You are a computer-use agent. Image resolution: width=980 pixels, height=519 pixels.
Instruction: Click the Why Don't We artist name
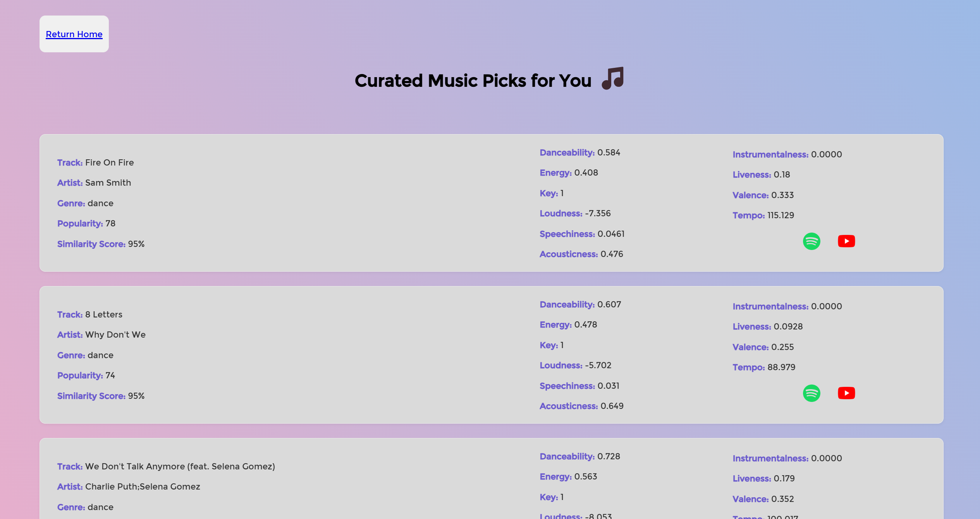(115, 335)
